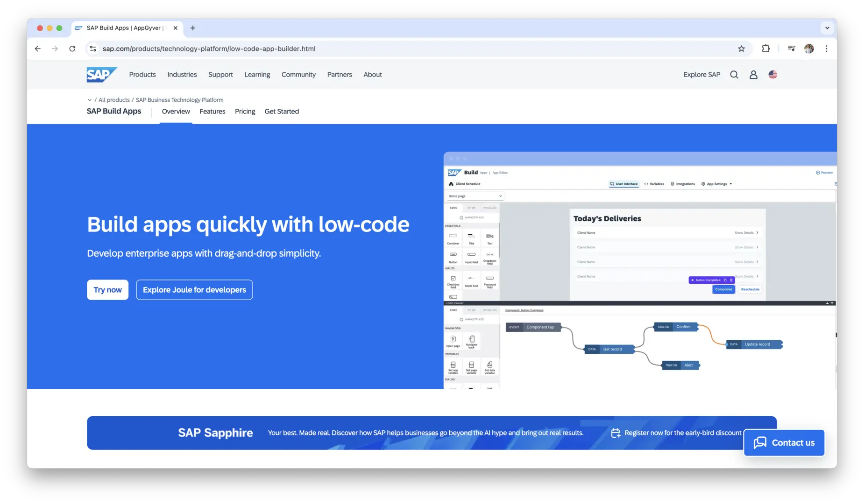Click the 'Build apps quickly with low-code' heading
This screenshot has width=864, height=504.
coord(248,224)
